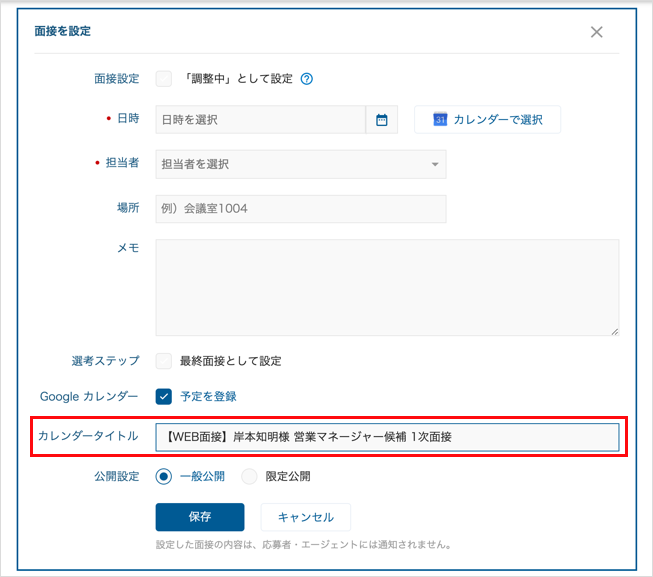Viewport: 653px width, 577px height.
Task: Focus the 場所 input field
Action: click(301, 209)
